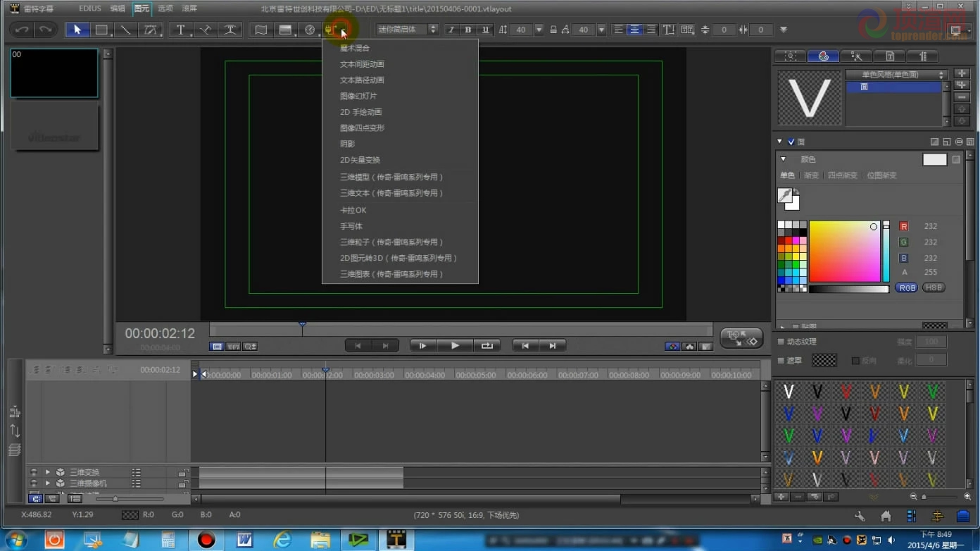Select the straight line tool

125,30
